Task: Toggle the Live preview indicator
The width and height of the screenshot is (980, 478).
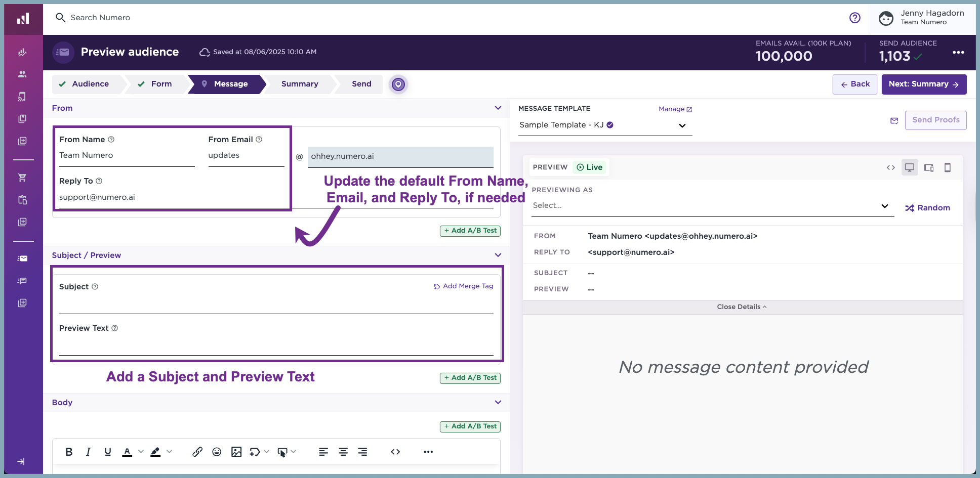Action: pos(590,167)
